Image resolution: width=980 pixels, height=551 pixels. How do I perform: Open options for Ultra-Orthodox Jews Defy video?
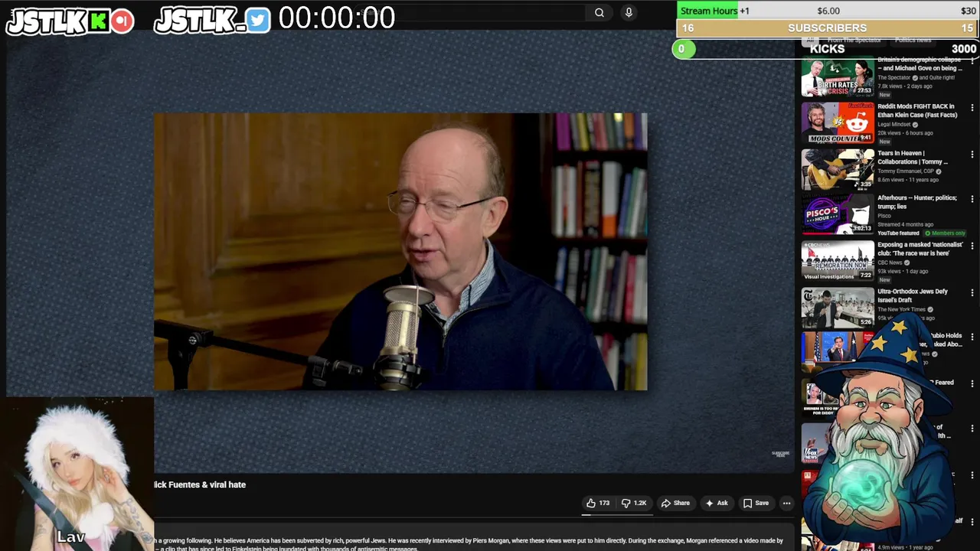tap(972, 293)
